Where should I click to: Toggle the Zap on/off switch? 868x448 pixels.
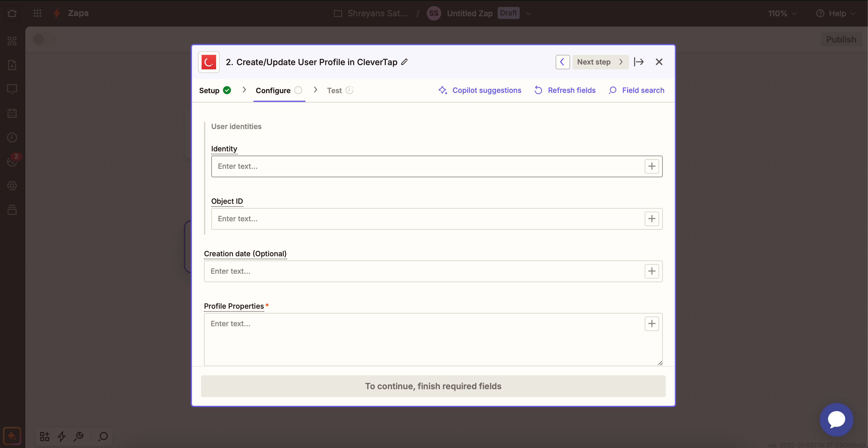pos(44,39)
